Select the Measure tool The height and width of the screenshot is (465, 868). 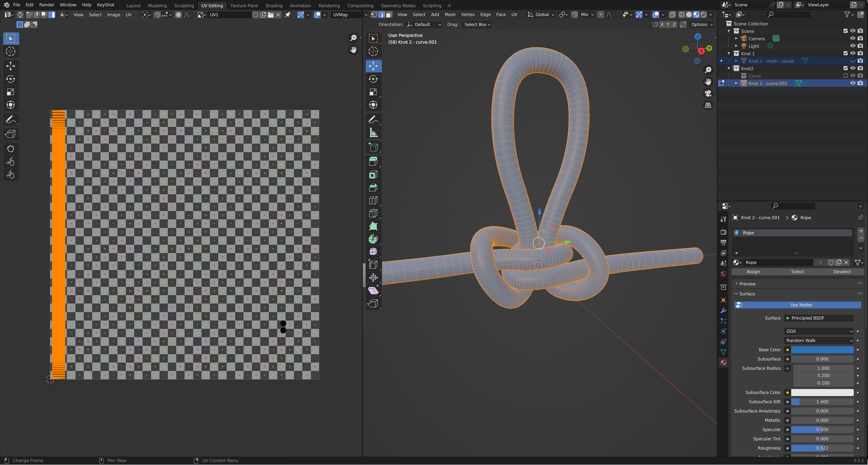373,133
